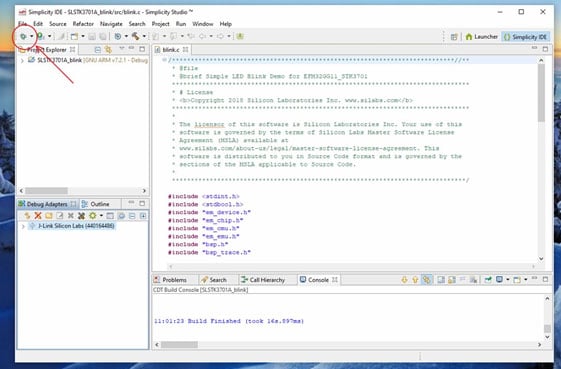Expand the SLSTK3701A_blink project tree
The height and width of the screenshot is (369, 561).
[x=22, y=60]
